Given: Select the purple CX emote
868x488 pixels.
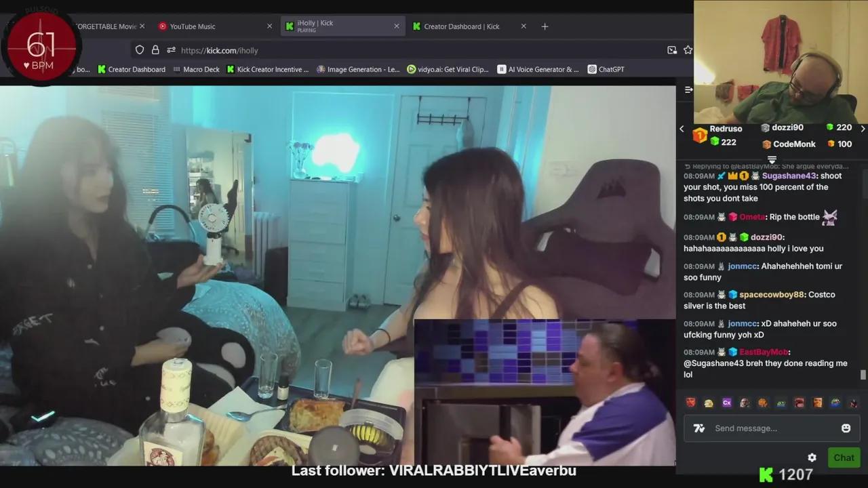Looking at the screenshot, I should (x=727, y=403).
